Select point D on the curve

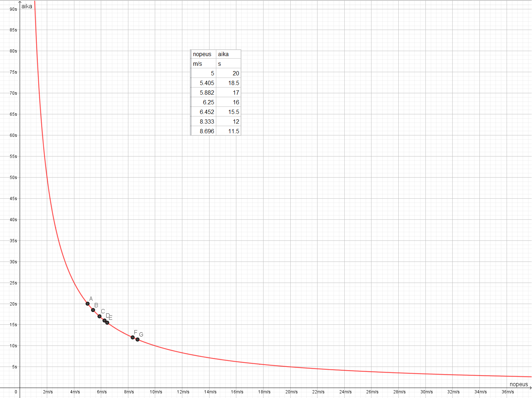[105, 321]
